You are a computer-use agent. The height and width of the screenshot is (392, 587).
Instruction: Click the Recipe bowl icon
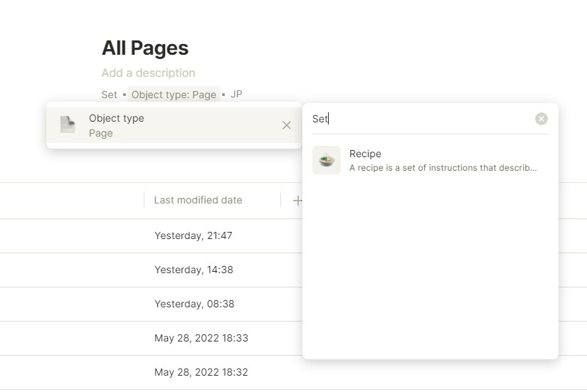point(327,161)
